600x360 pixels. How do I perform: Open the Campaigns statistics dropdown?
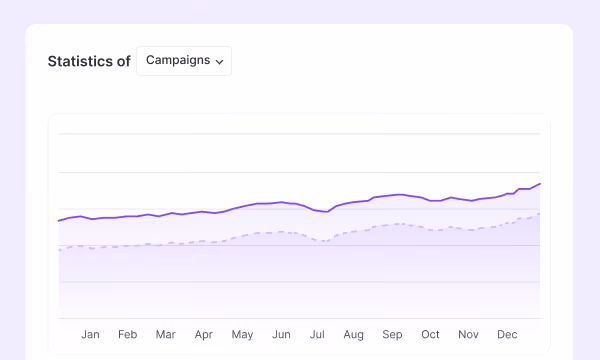184,61
